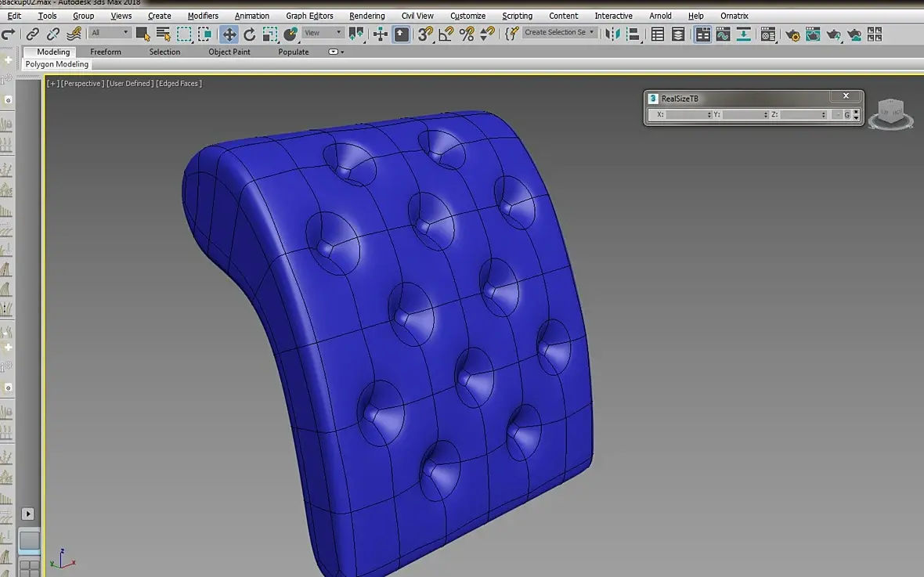Expand the reference coordinate 'View' dropdown
Image resolution: width=924 pixels, height=577 pixels.
click(323, 33)
